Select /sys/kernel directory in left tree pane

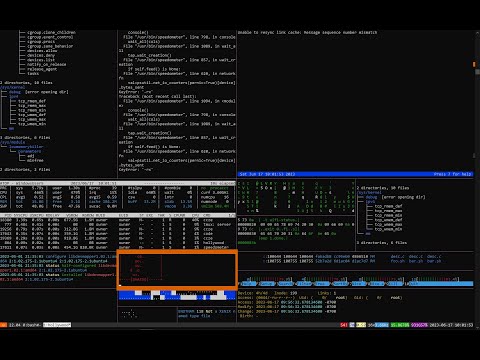click(13, 87)
